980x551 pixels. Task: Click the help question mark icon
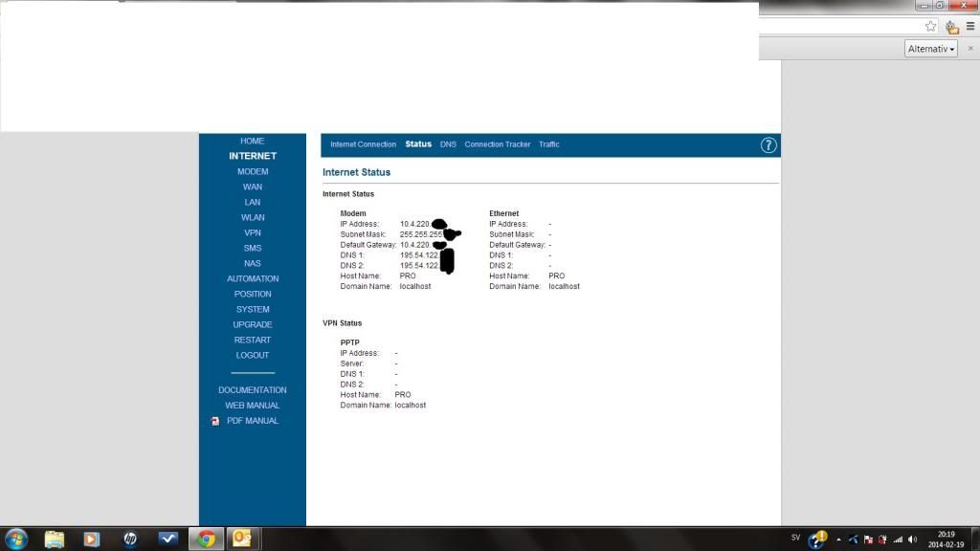coord(768,145)
